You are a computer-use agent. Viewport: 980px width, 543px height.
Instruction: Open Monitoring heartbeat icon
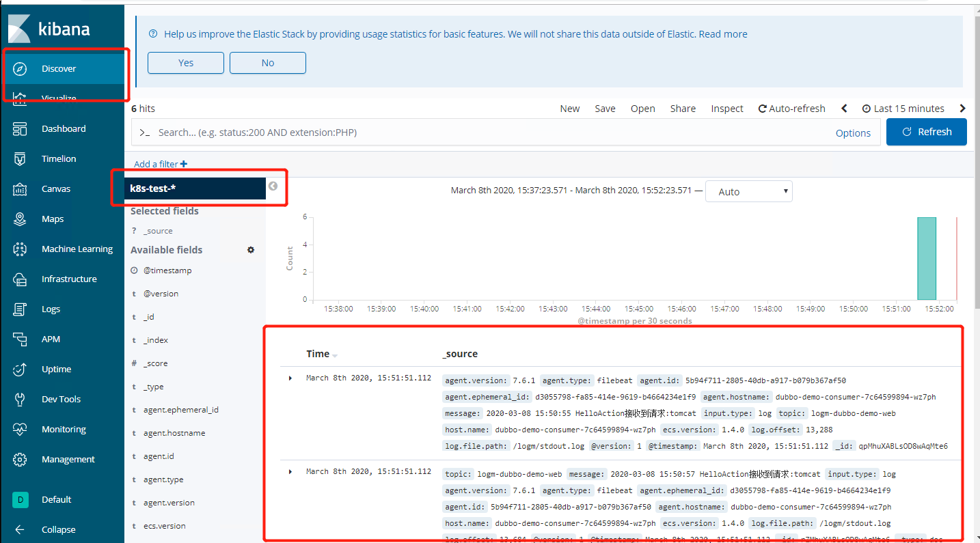coord(20,429)
